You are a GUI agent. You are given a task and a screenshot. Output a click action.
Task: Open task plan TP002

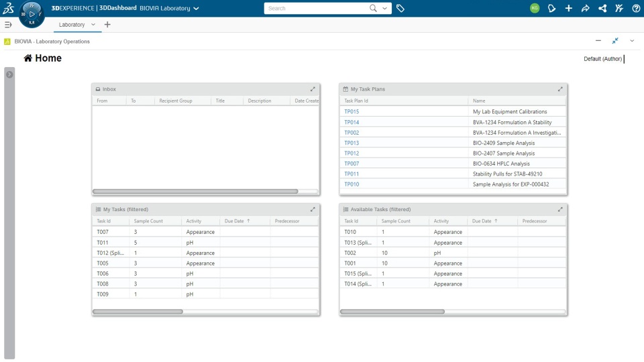(352, 133)
